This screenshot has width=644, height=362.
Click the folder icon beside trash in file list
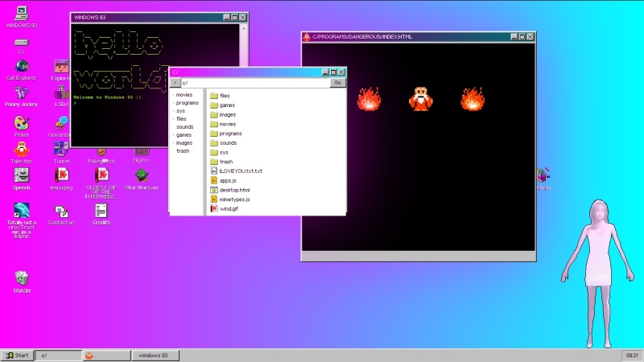[214, 162]
